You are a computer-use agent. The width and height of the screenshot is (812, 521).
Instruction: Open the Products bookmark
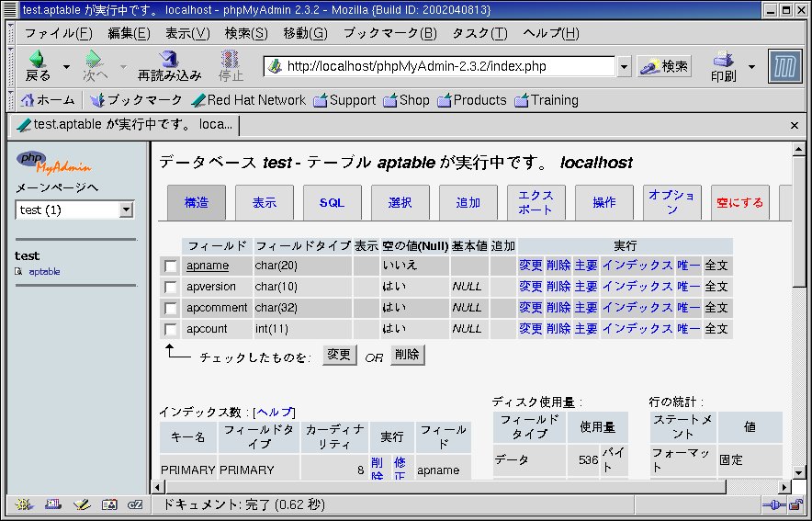coord(472,100)
